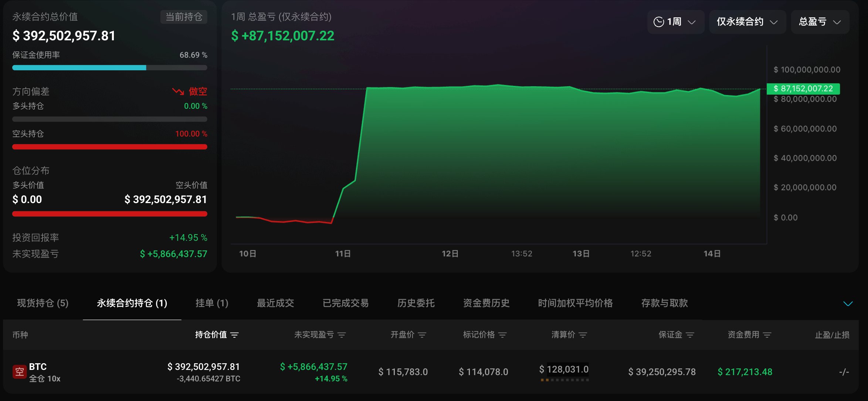Click the sort icon beside 未实现盈亏 column
The width and height of the screenshot is (868, 401).
pos(342,335)
